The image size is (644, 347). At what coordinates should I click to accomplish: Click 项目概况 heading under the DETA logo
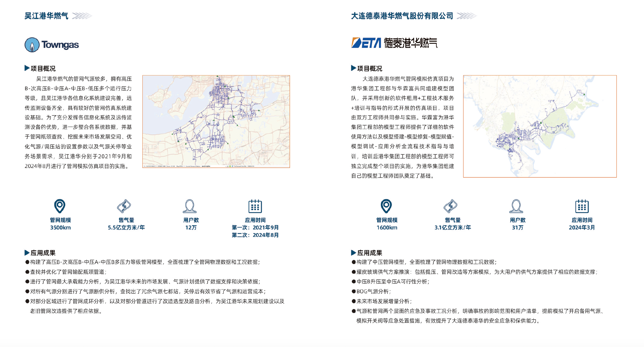pos(369,69)
